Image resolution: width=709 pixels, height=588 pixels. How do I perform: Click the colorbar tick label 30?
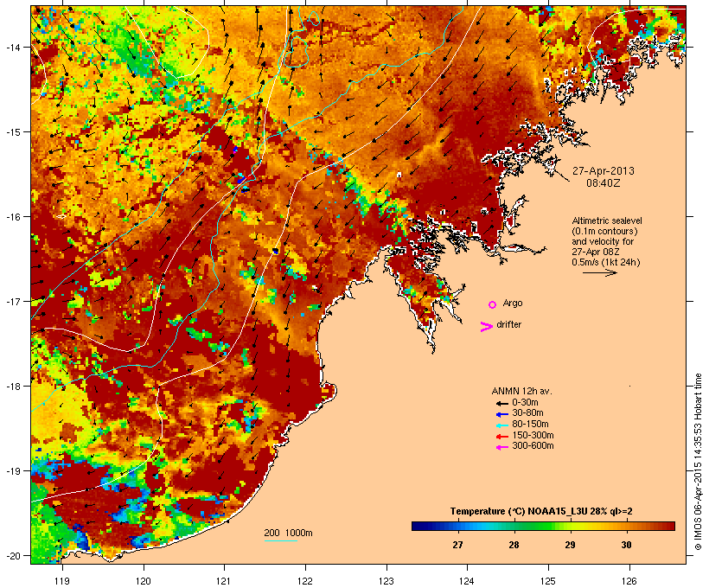(626, 545)
